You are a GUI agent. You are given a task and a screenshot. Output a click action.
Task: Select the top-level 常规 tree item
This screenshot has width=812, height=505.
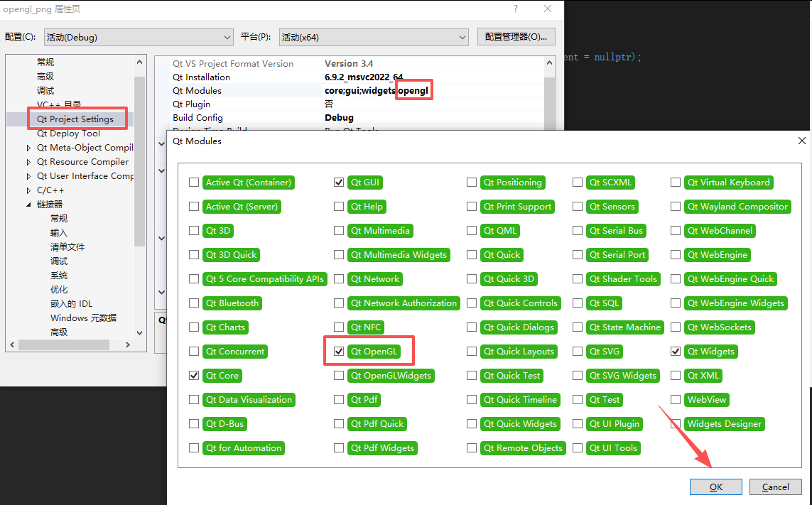[45, 63]
